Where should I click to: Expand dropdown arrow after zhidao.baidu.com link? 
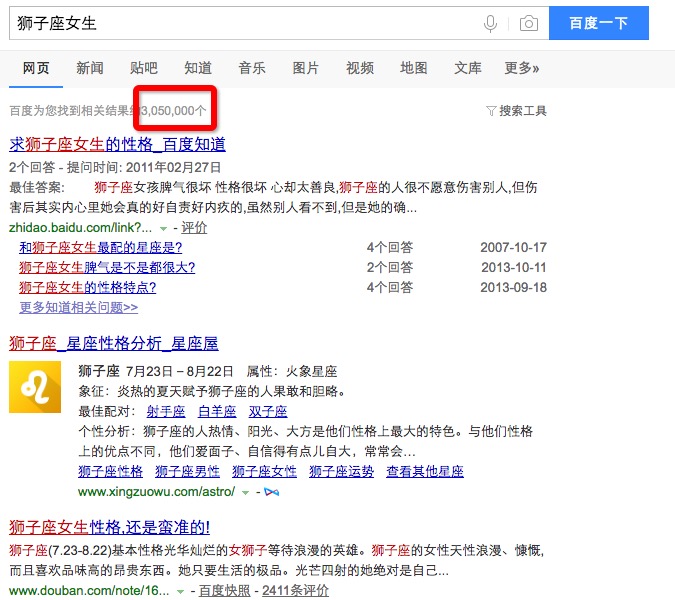(164, 229)
